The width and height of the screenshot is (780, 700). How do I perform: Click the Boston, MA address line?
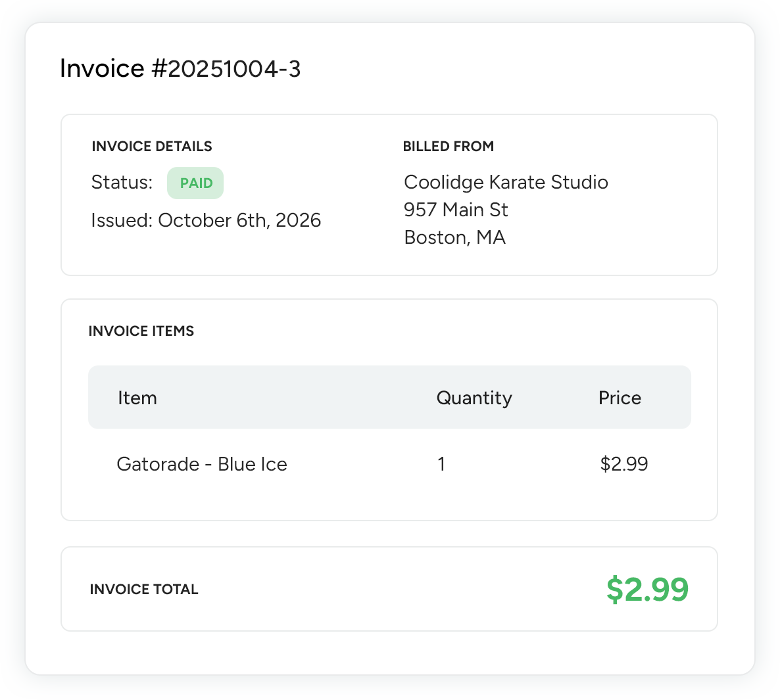coord(454,237)
